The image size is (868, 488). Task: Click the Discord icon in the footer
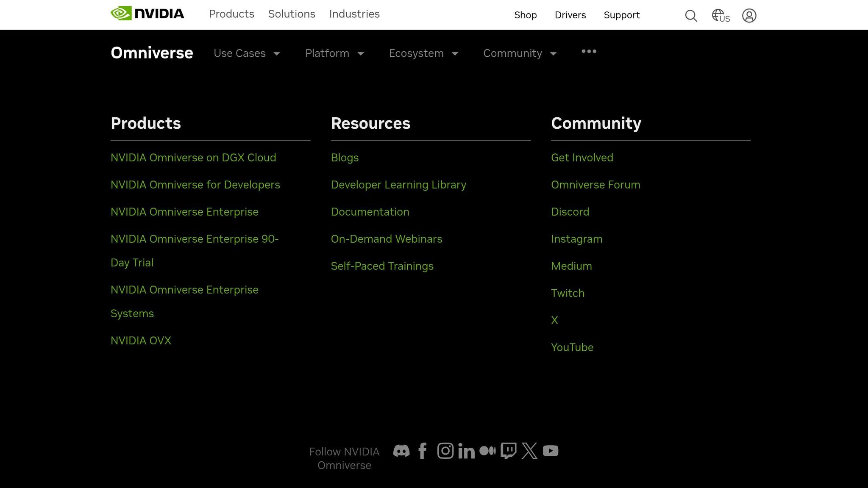401,451
